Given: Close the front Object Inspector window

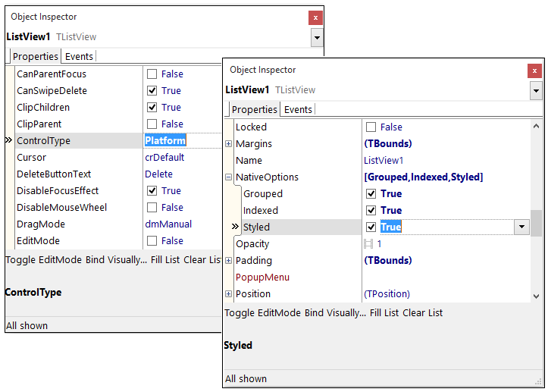Looking at the screenshot, I should coord(535,71).
